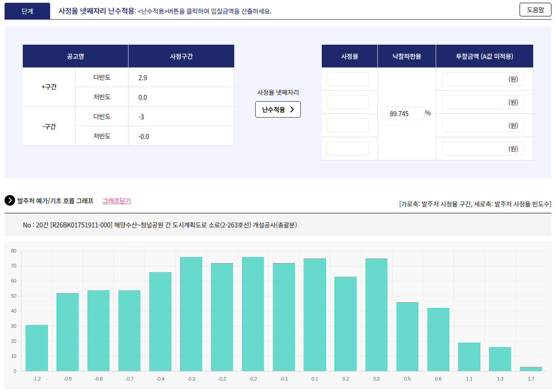
Task: Click the chart bar labeled -0.7
Action: coord(129,330)
